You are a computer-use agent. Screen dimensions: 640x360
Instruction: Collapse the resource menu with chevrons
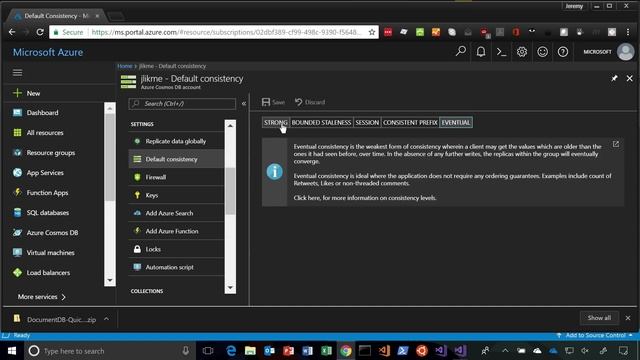click(244, 104)
